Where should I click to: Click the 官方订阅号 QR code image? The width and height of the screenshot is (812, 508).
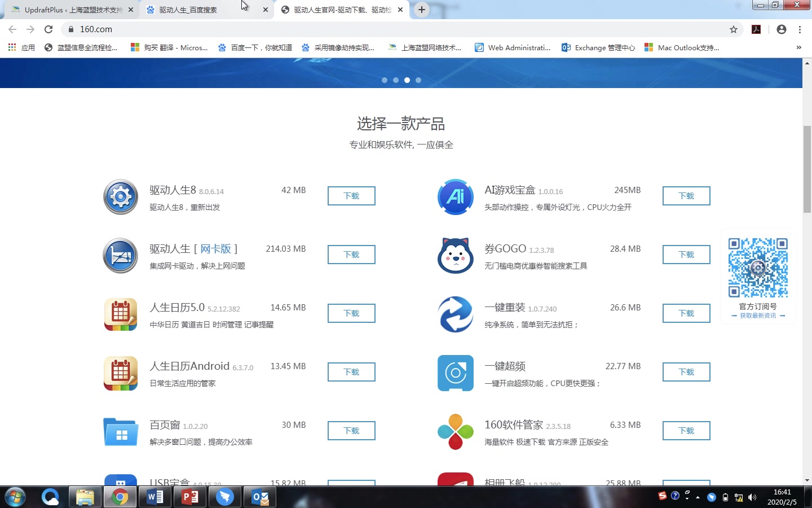tap(758, 268)
